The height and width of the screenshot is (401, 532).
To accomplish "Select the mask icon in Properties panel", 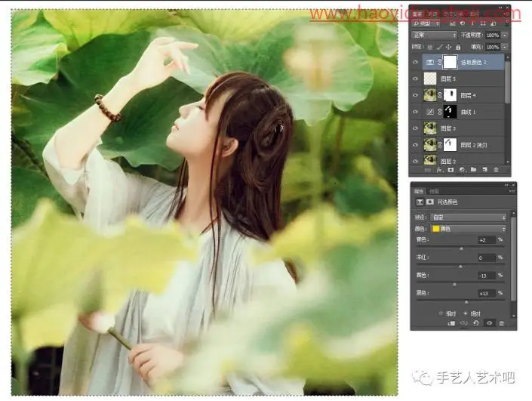I will [x=430, y=202].
